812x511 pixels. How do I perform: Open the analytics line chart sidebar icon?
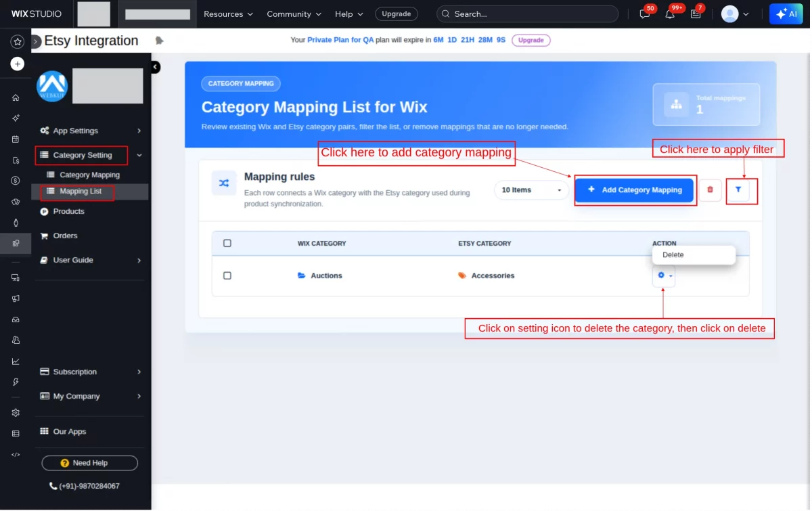coord(16,361)
